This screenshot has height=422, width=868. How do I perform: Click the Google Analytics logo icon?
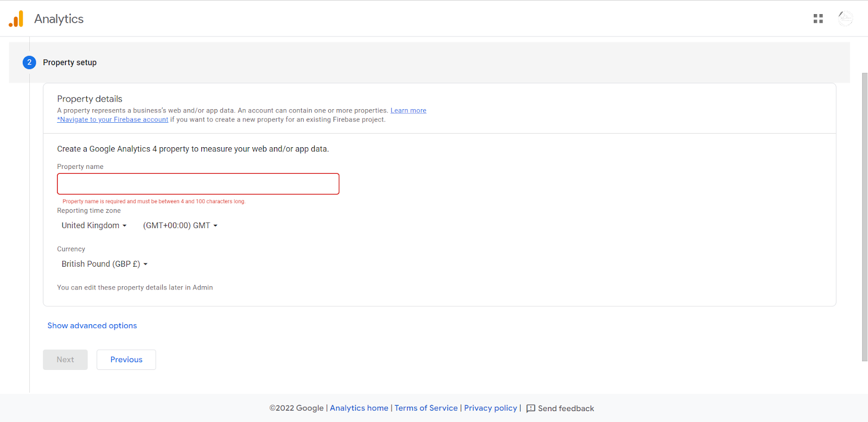(x=16, y=19)
